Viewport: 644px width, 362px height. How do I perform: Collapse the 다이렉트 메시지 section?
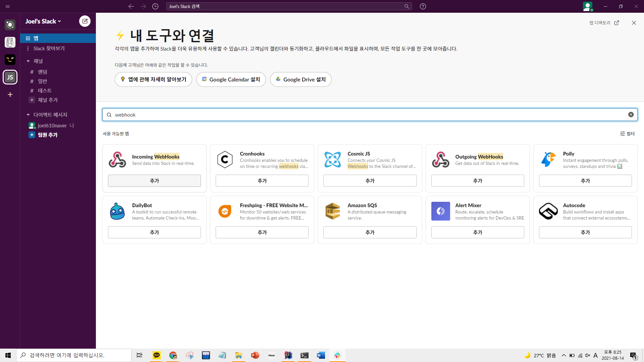(28, 115)
